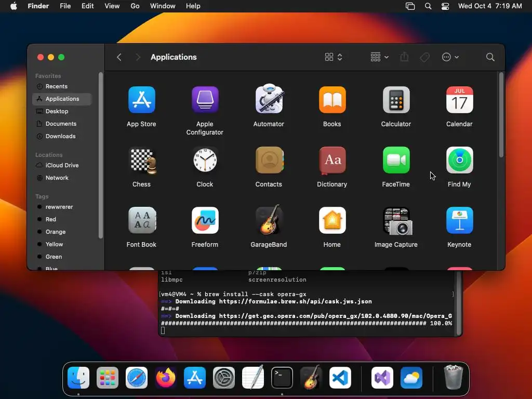Click the date and time in the menu bar
The width and height of the screenshot is (532, 399).
point(490,6)
